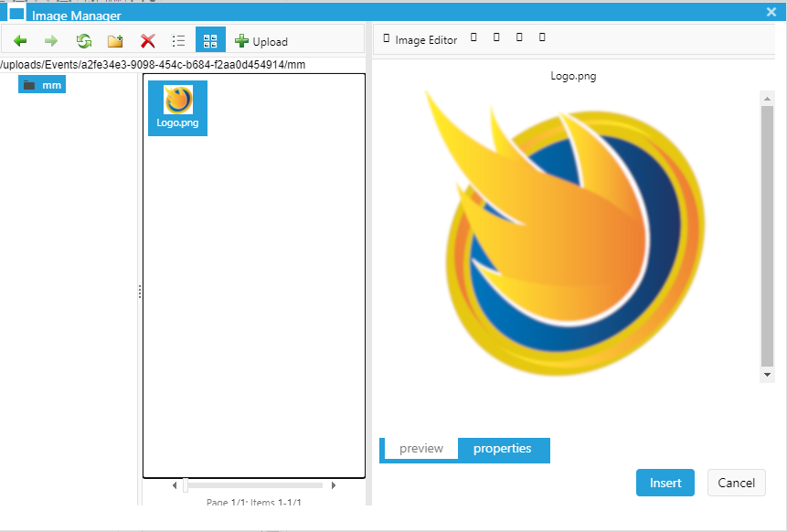Click the folder path /uploads/Events text
Screen dimensions: 787x532
tap(153, 65)
